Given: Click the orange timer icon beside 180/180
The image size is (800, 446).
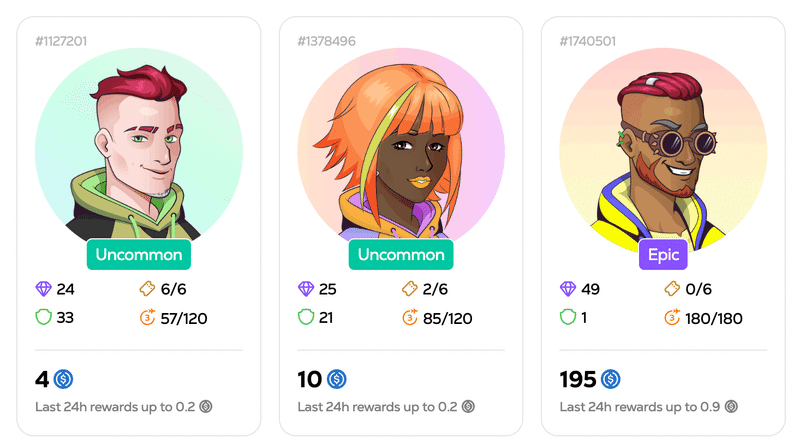Looking at the screenshot, I should 672,317.
